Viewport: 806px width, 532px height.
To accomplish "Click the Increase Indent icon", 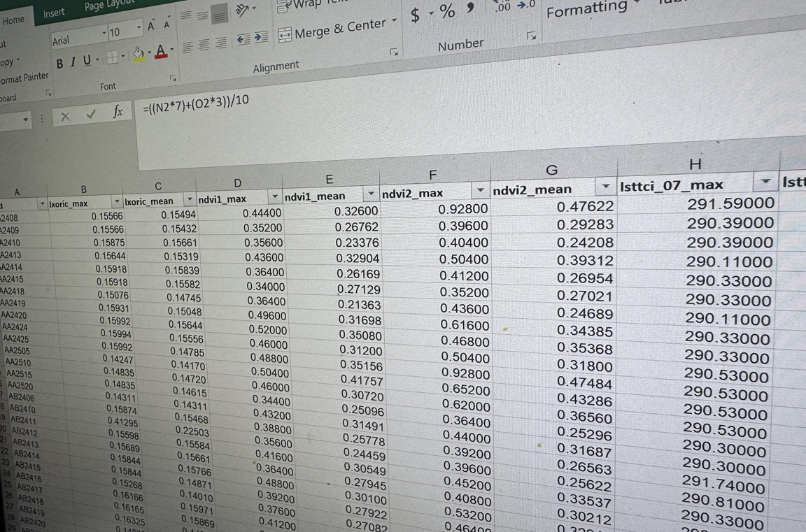I will click(260, 38).
